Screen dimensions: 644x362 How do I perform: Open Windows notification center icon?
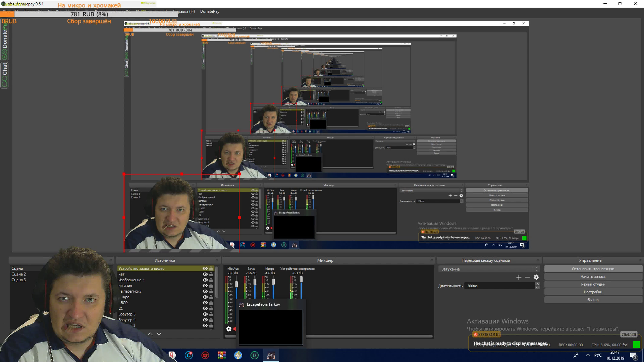(633, 356)
